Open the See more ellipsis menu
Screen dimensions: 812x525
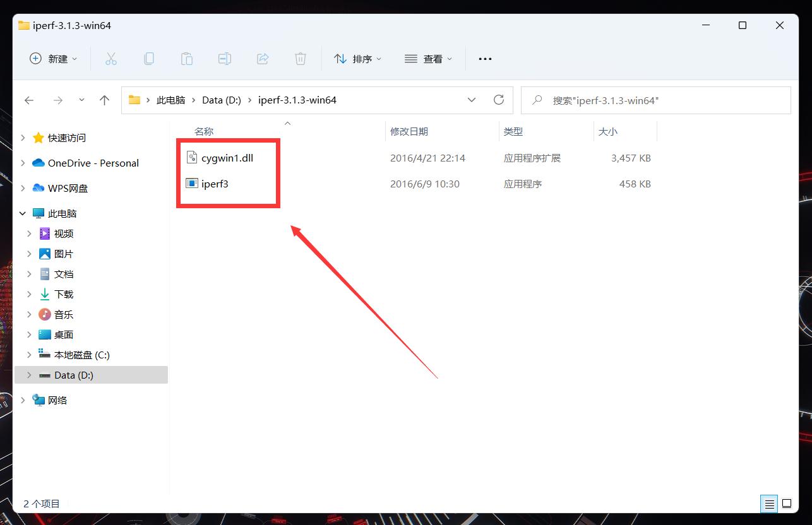pos(485,59)
